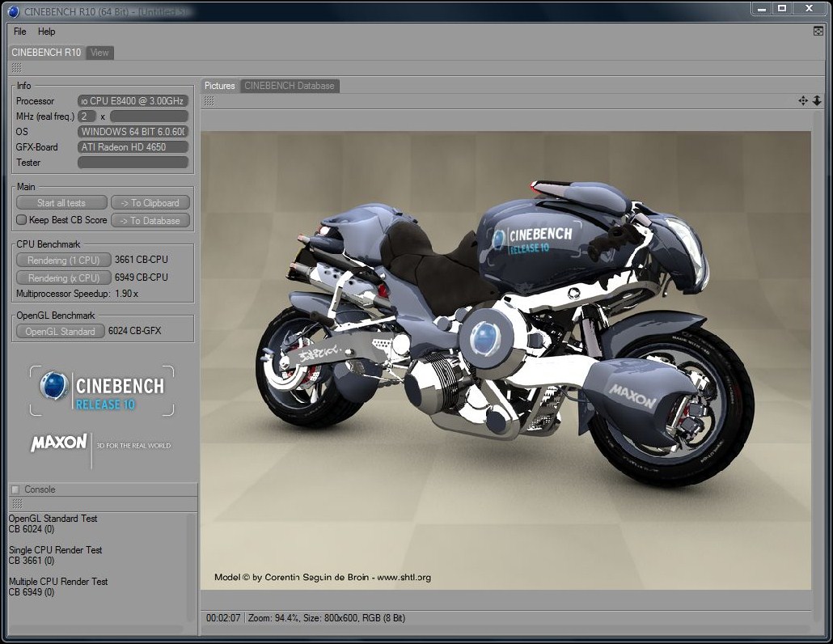The width and height of the screenshot is (833, 644).
Task: Click the grip handle below CINEBENCH R10 tab
Action: [16, 67]
